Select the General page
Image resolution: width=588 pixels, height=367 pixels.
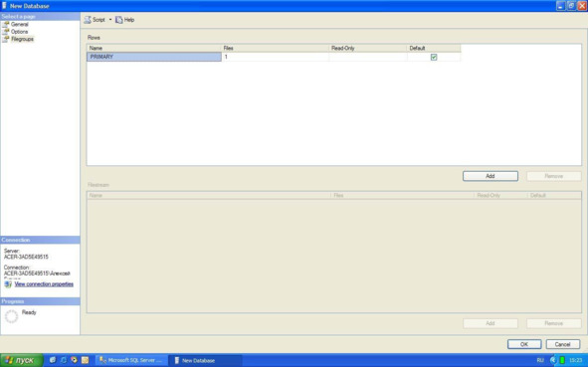[x=20, y=24]
